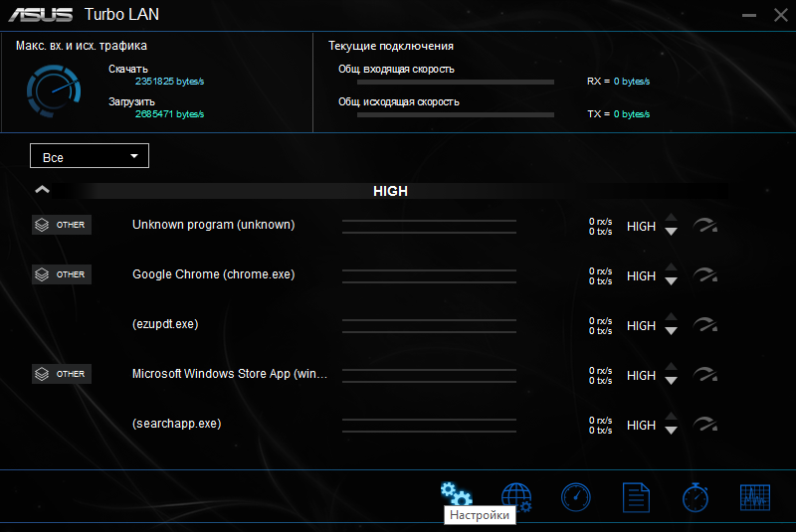Open the document log icon in bottom toolbar
This screenshot has width=796, height=532.
pos(636,497)
